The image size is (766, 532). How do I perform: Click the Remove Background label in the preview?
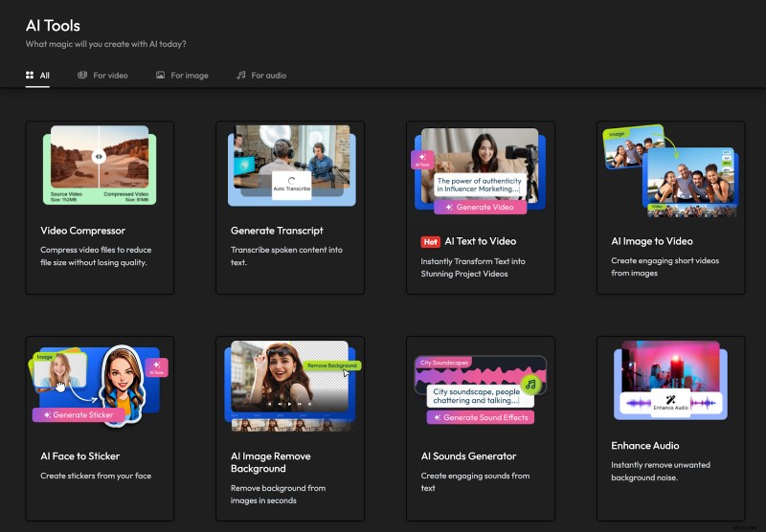(x=330, y=366)
